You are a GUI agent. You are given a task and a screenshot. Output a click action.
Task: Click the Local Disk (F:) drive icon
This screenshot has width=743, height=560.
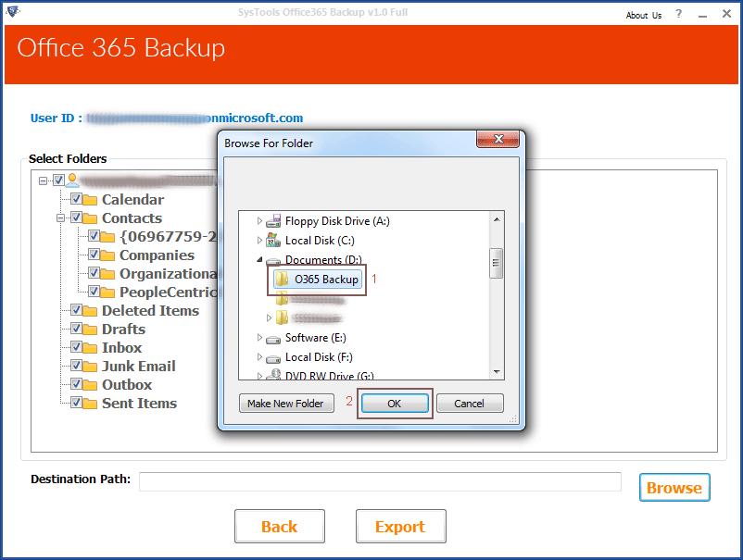[273, 357]
